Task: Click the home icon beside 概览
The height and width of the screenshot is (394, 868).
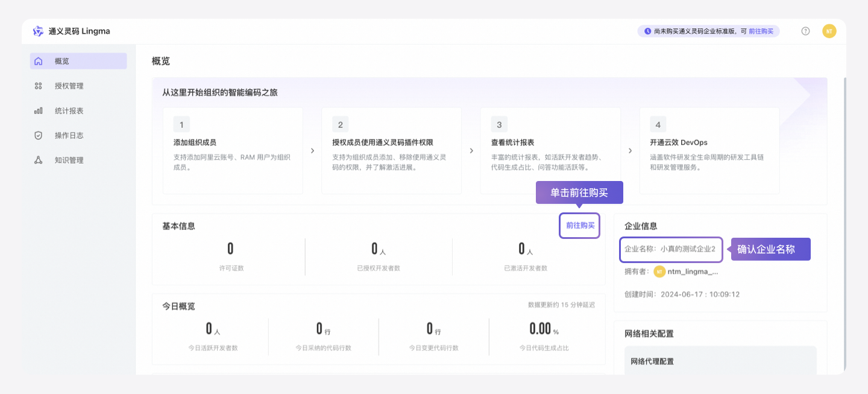Action: 39,61
